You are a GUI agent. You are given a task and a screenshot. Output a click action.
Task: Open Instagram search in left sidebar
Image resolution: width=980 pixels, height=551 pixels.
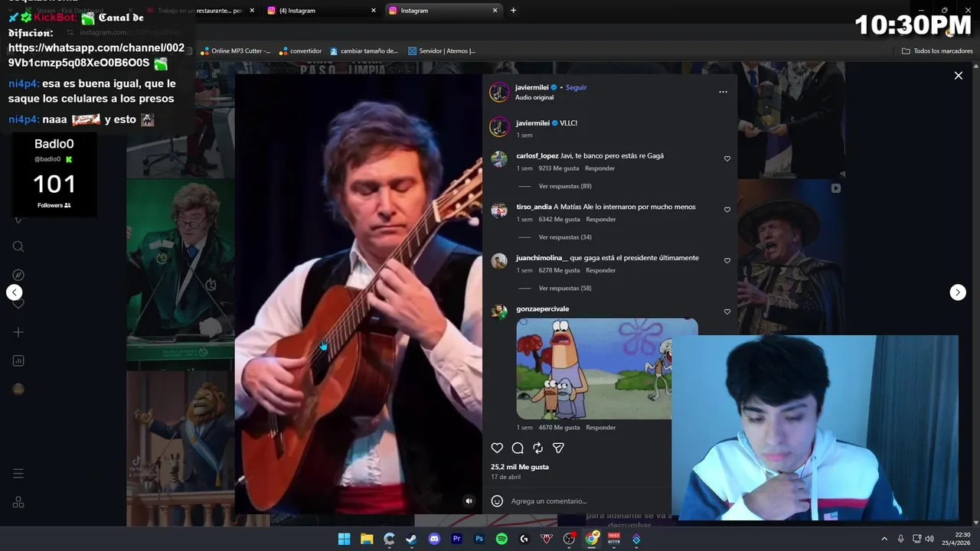(18, 246)
